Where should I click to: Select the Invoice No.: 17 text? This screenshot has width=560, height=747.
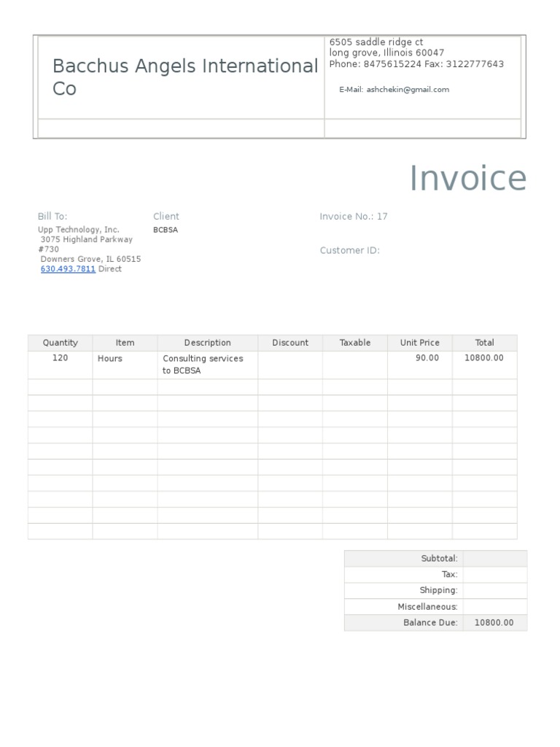coord(354,216)
